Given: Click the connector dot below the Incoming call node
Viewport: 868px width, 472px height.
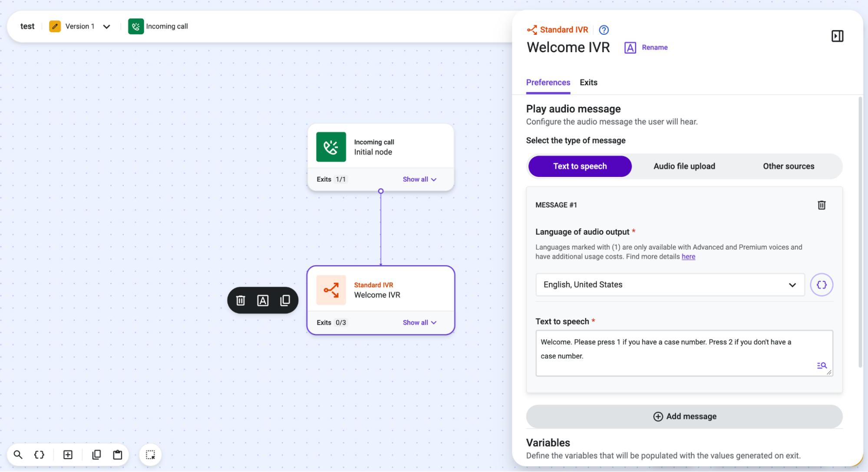Looking at the screenshot, I should coord(381,191).
